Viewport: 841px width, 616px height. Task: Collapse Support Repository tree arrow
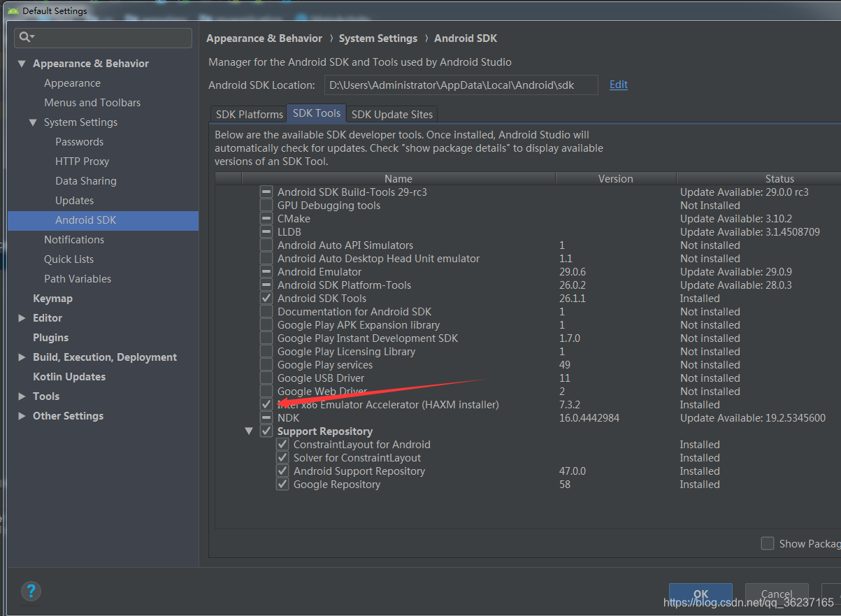point(249,431)
